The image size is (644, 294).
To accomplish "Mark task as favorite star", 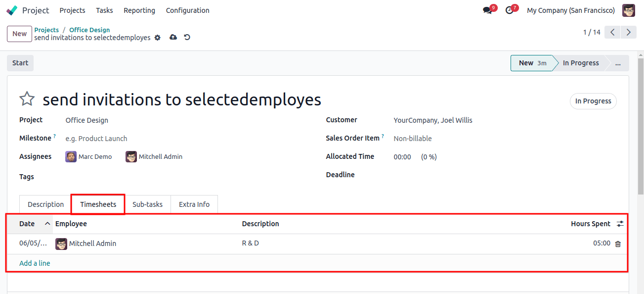I will 27,99.
